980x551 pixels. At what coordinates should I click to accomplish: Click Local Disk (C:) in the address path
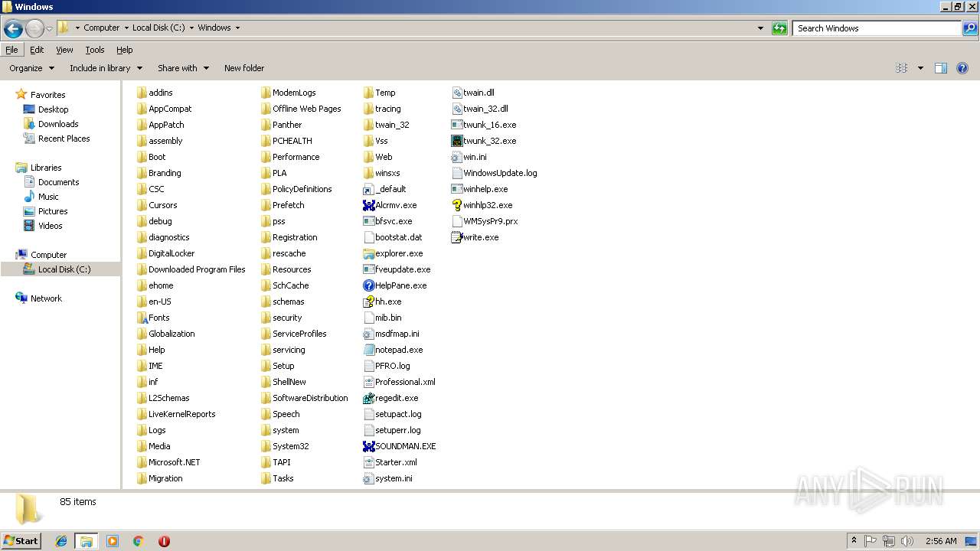tap(158, 28)
